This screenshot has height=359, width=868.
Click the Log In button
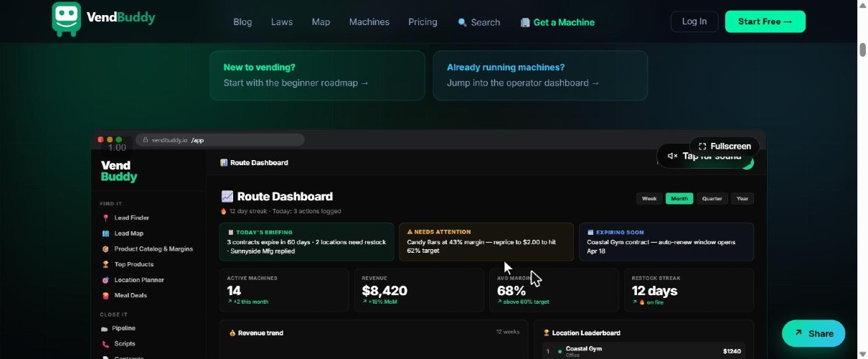coord(694,22)
